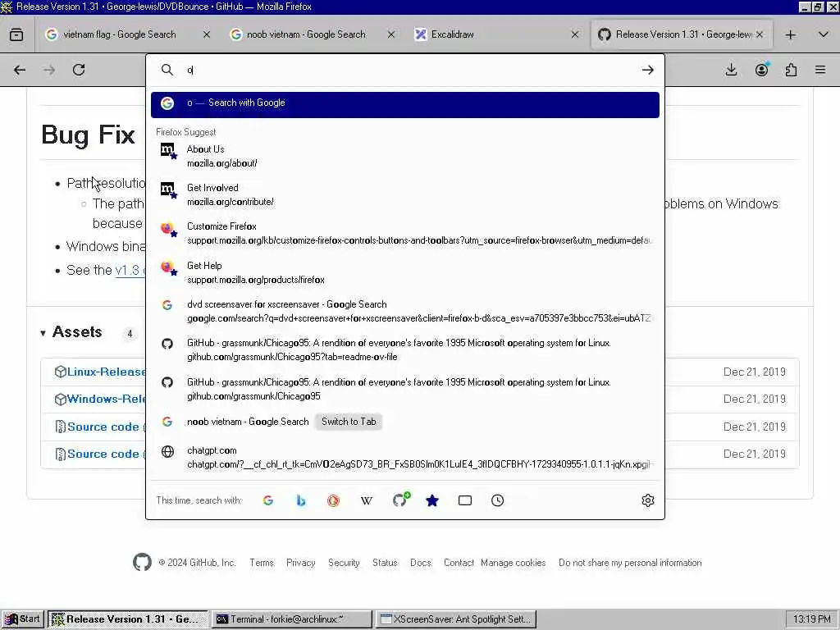Click the Switch to Tab button
The image size is (840, 630).
click(349, 422)
